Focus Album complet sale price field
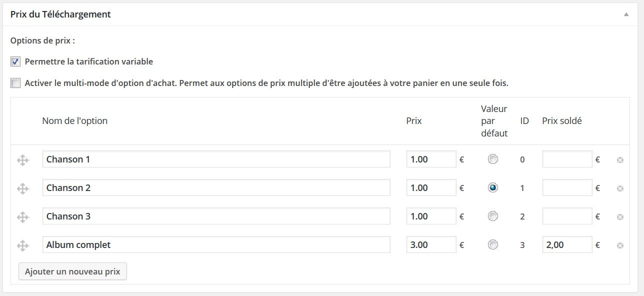Viewport: 644px width, 296px height. tap(567, 245)
